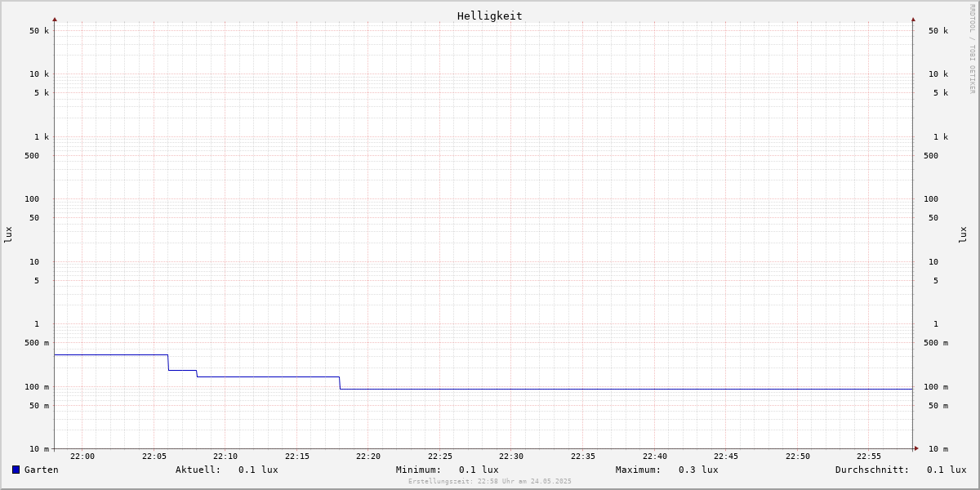Click the 22:20 time axis label
The width and height of the screenshot is (980, 490).
pyautogui.click(x=368, y=457)
